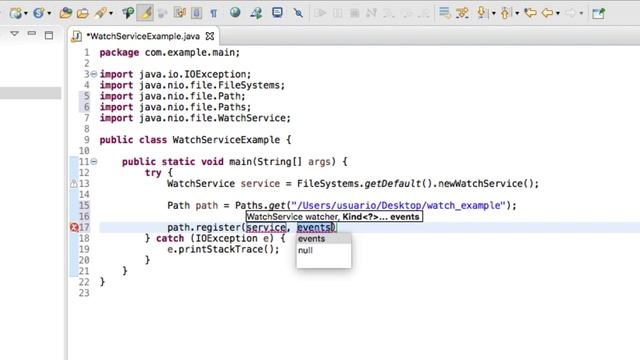Click the New Java Package toolbar icon
Screen dimensions: 640x360
pyautogui.click(x=16, y=13)
